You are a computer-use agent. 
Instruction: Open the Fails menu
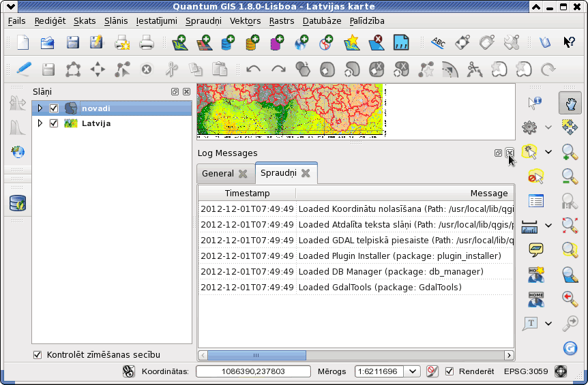point(17,21)
